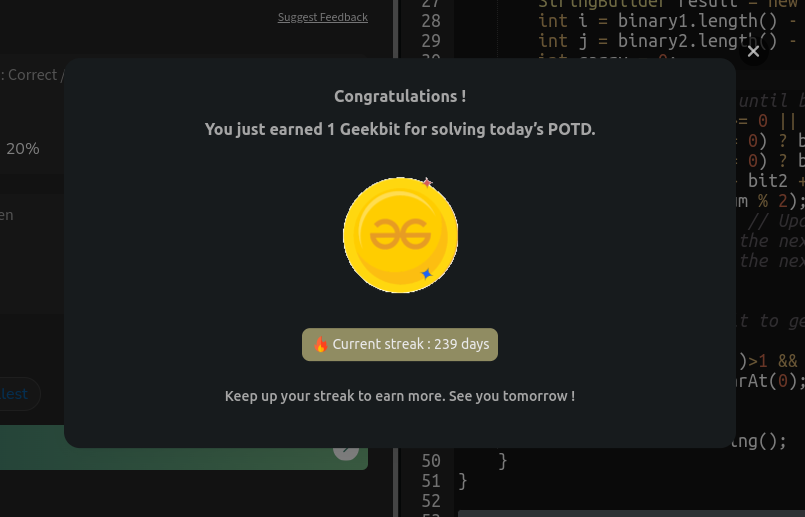Click the 20% value behind the popup
Screen dimensions: 805x517
point(23,149)
